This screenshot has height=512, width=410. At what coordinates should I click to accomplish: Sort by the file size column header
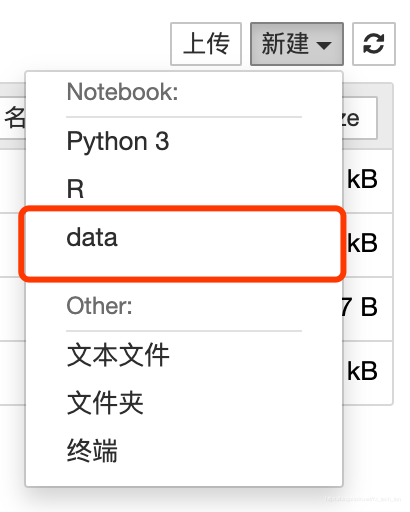pos(359,118)
